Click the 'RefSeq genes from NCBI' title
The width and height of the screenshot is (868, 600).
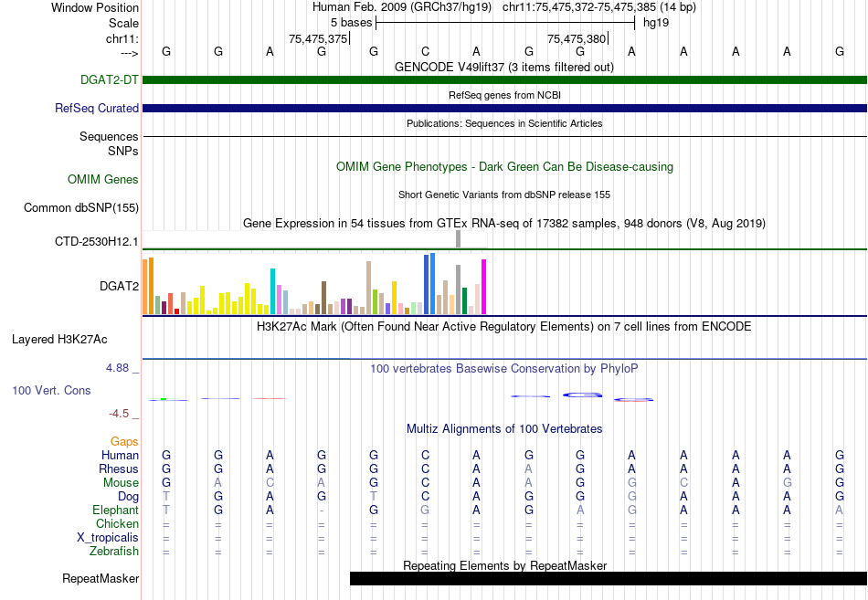pos(504,95)
